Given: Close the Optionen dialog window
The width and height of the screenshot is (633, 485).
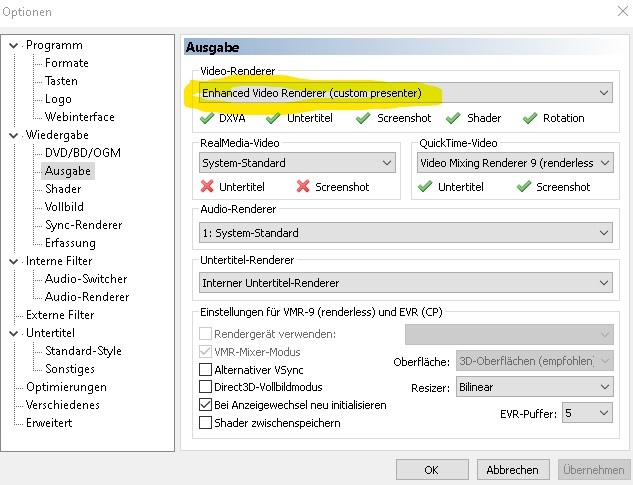Looking at the screenshot, I should click(x=623, y=11).
